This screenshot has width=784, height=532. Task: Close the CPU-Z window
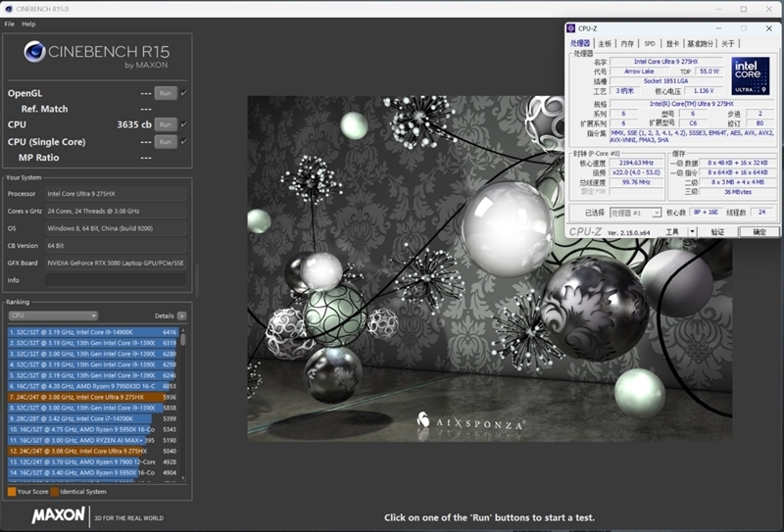pos(769,28)
